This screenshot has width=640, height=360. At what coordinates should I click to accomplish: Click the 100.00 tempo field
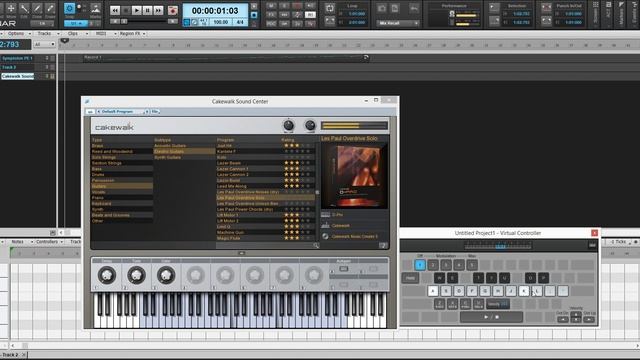click(221, 22)
